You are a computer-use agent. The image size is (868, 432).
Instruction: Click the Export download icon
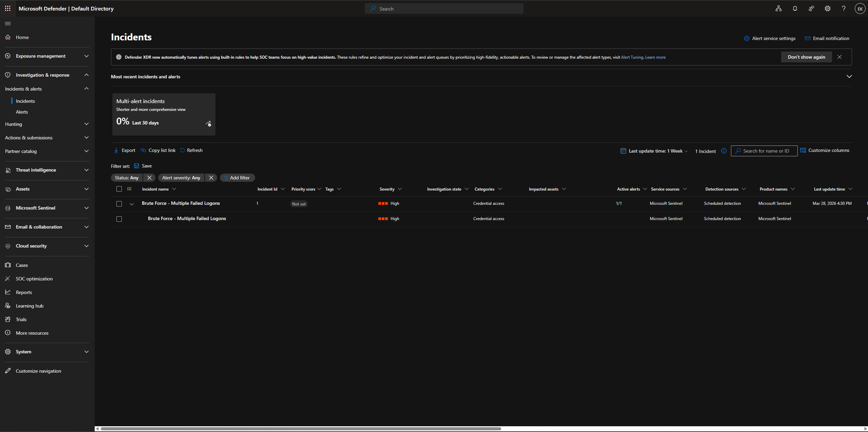click(x=116, y=150)
